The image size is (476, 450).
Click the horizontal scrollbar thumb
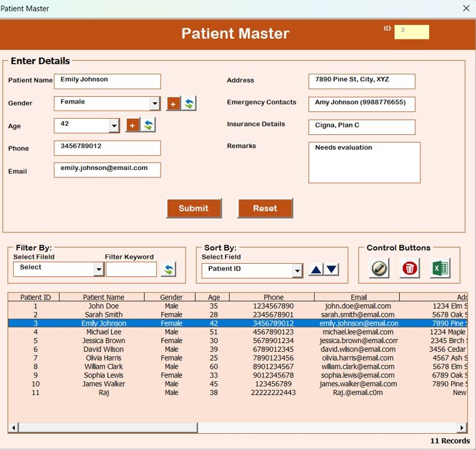tap(108, 427)
